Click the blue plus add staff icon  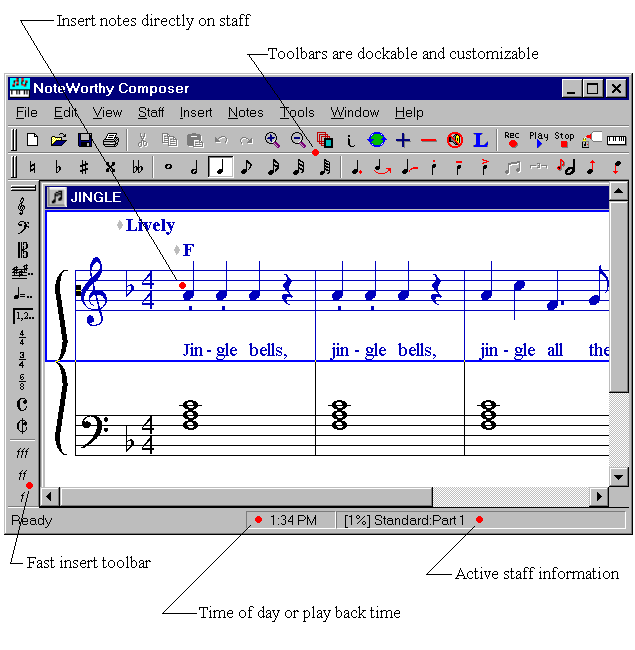(x=403, y=140)
